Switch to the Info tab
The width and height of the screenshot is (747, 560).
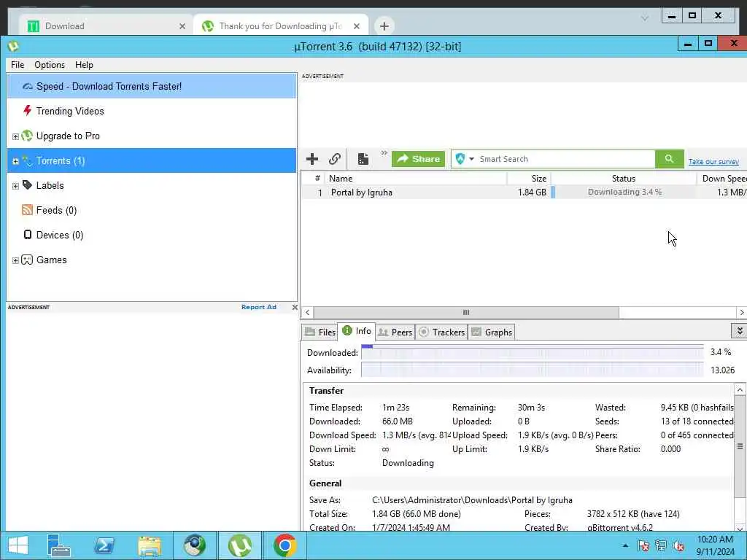pyautogui.click(x=356, y=330)
